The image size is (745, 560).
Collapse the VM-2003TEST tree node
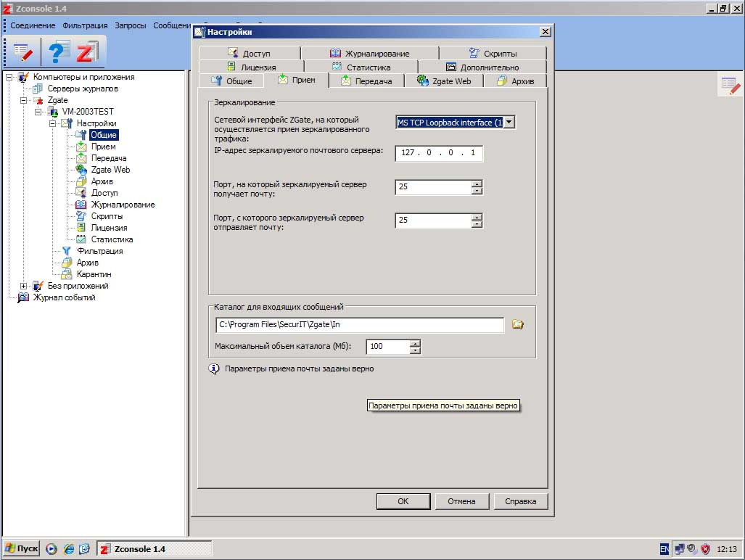[38, 112]
